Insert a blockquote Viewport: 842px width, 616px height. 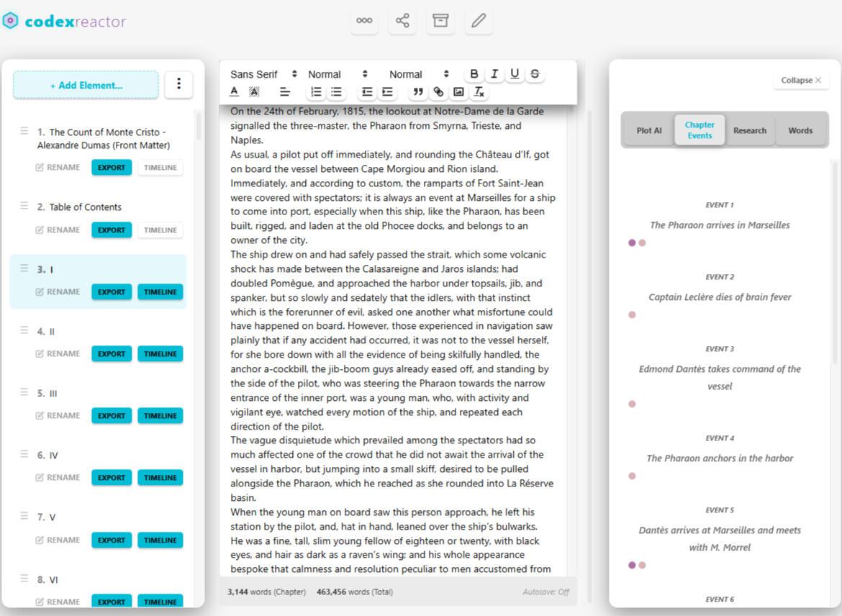[418, 92]
